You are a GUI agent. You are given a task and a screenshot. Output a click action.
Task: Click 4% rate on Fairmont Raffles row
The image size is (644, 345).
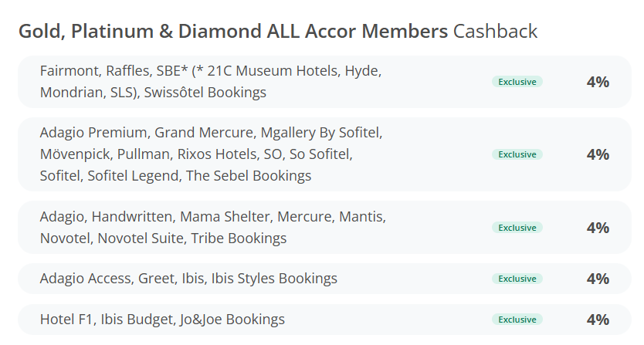pos(598,82)
